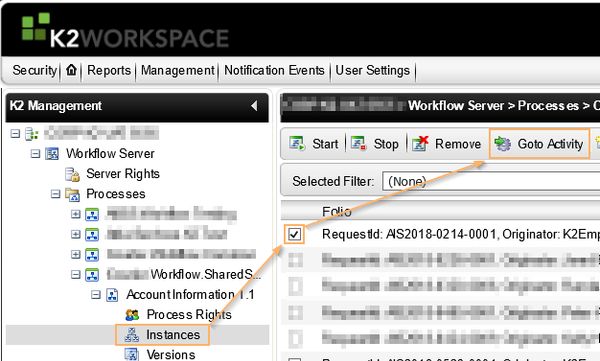Click the Processes folder icon
The height and width of the screenshot is (361, 600).
(72, 194)
